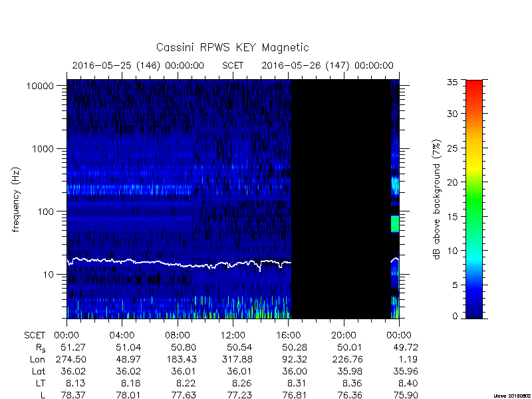Click the Lon value '317.88'

237,359
